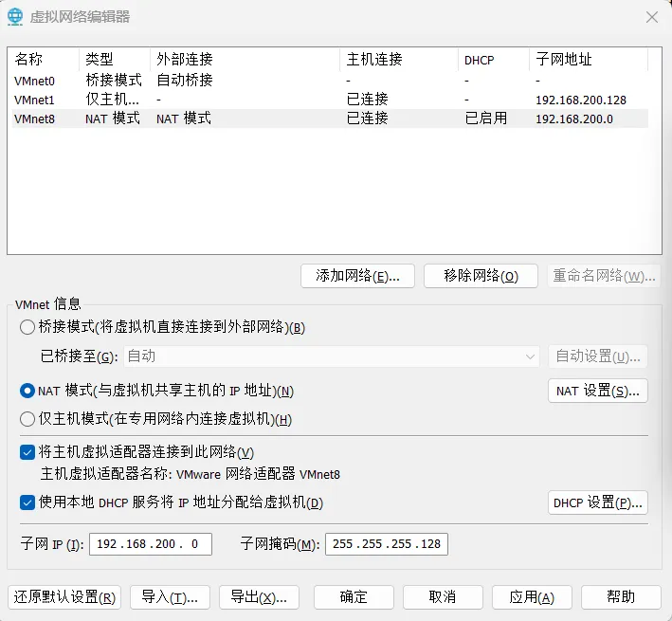
Task: Select 桥接模式 radio button
Action: pyautogui.click(x=27, y=327)
